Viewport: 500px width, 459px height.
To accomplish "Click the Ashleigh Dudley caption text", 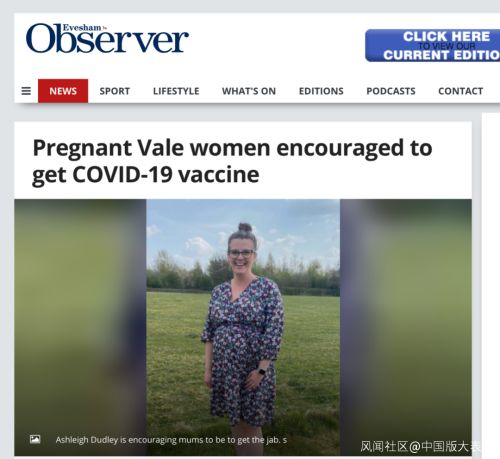I will click(171, 440).
